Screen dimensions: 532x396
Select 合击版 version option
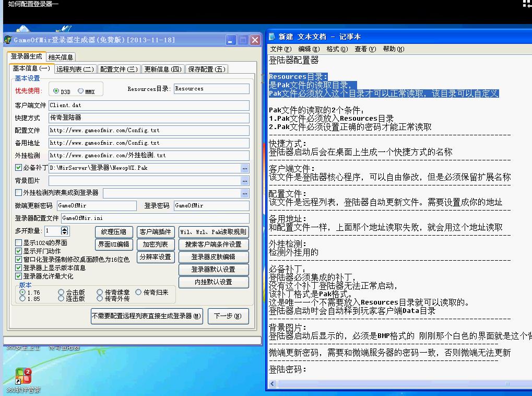61,293
